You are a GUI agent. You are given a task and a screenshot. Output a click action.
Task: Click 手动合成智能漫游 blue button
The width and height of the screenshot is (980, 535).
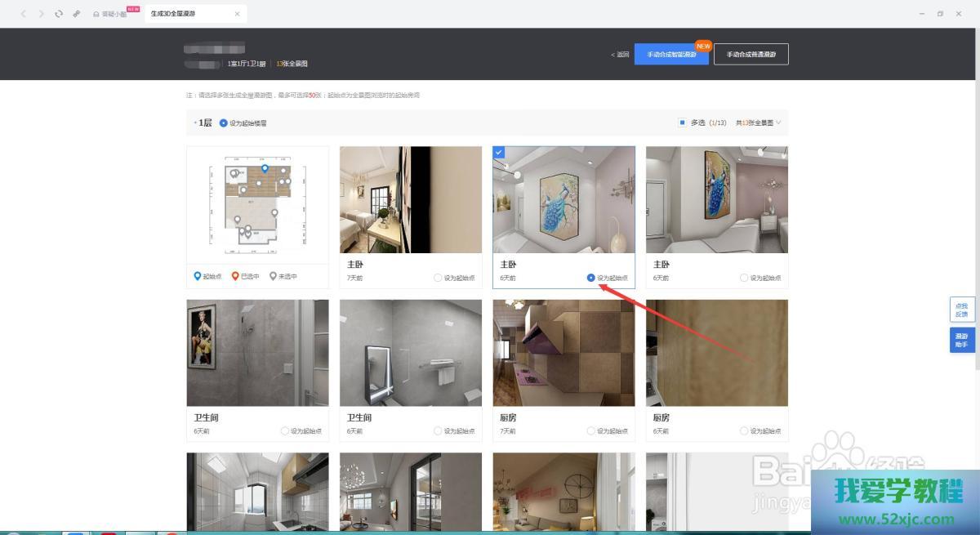tap(670, 55)
